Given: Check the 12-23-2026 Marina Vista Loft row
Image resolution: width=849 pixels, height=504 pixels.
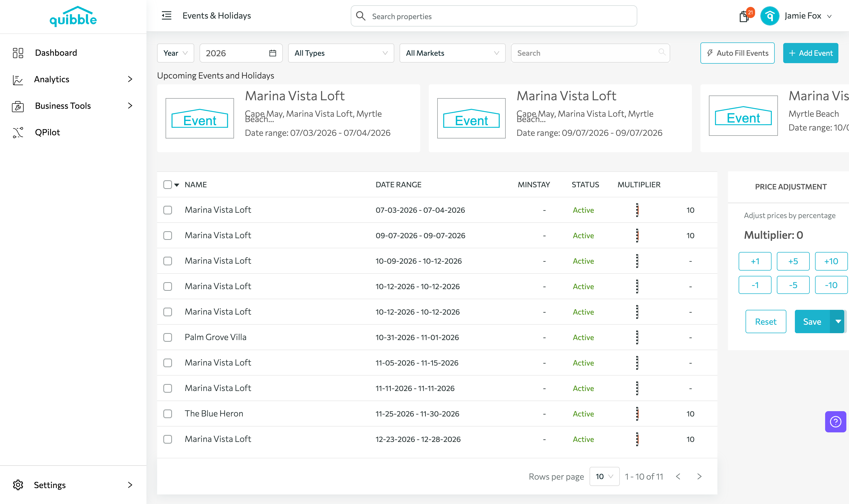Looking at the screenshot, I should coord(167,439).
